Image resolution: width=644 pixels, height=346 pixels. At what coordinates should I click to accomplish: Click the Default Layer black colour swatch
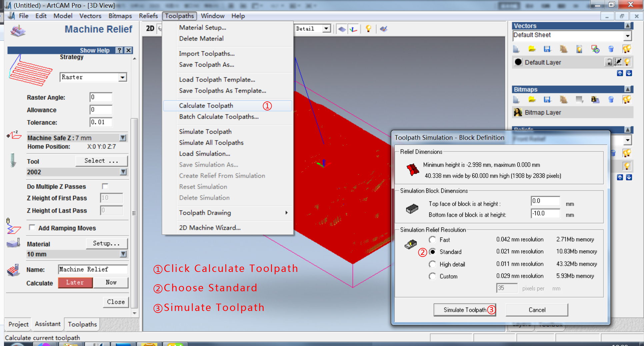coord(518,62)
